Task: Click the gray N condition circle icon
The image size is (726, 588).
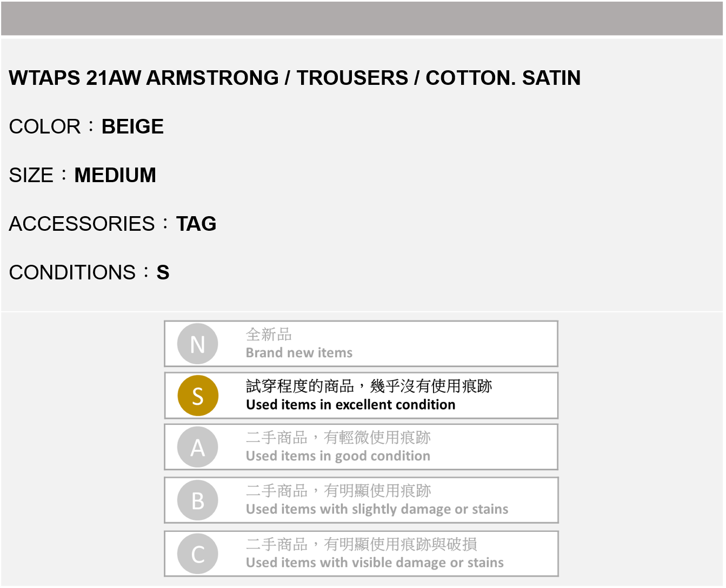Action: click(x=198, y=344)
